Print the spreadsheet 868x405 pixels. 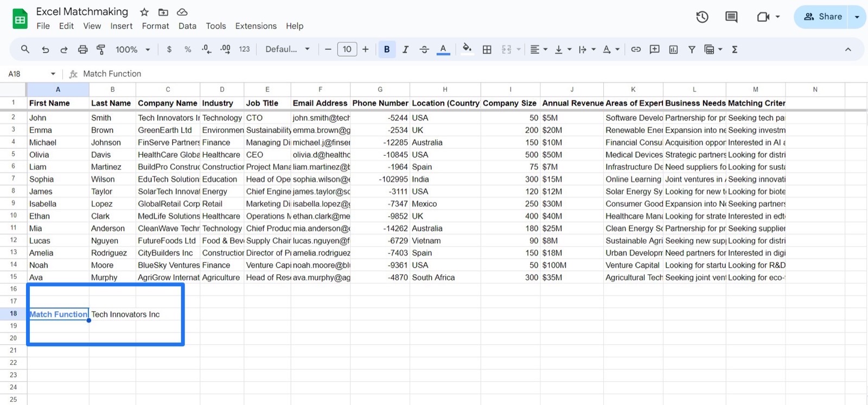point(82,49)
